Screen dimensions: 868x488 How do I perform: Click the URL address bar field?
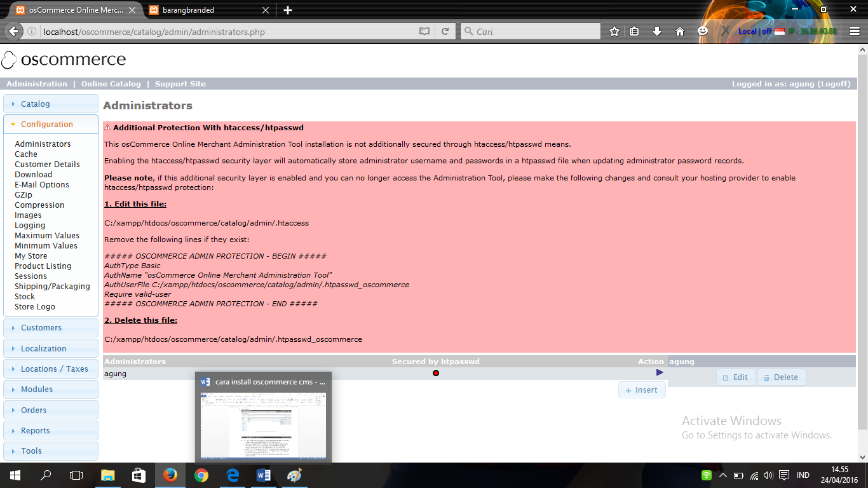229,31
